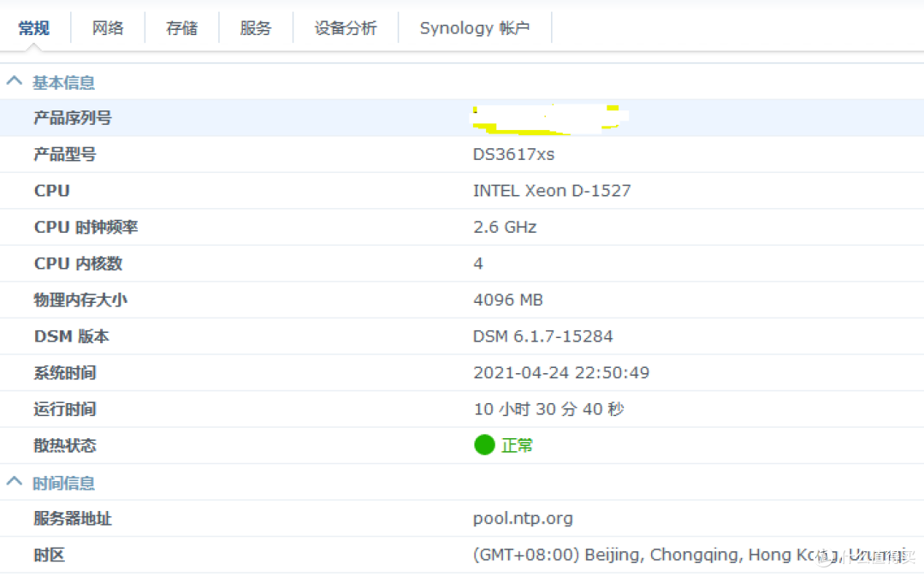Open the 网络 tab
924x576 pixels.
(108, 28)
